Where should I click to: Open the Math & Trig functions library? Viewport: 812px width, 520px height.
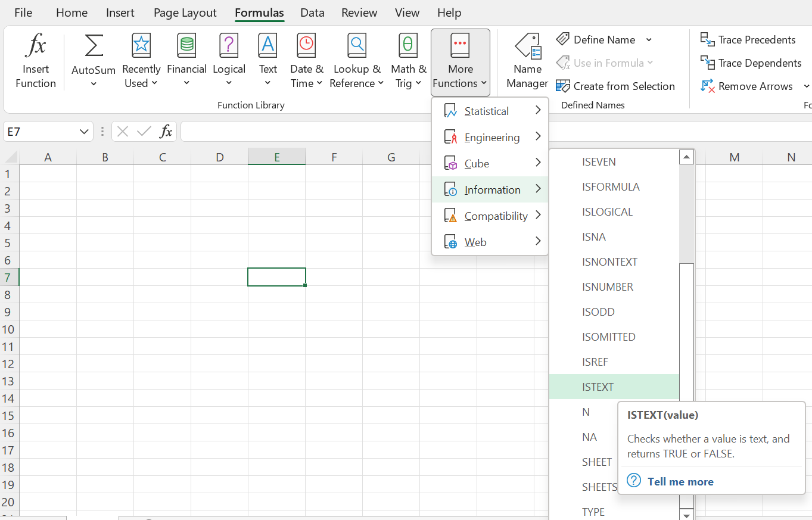[x=409, y=61]
